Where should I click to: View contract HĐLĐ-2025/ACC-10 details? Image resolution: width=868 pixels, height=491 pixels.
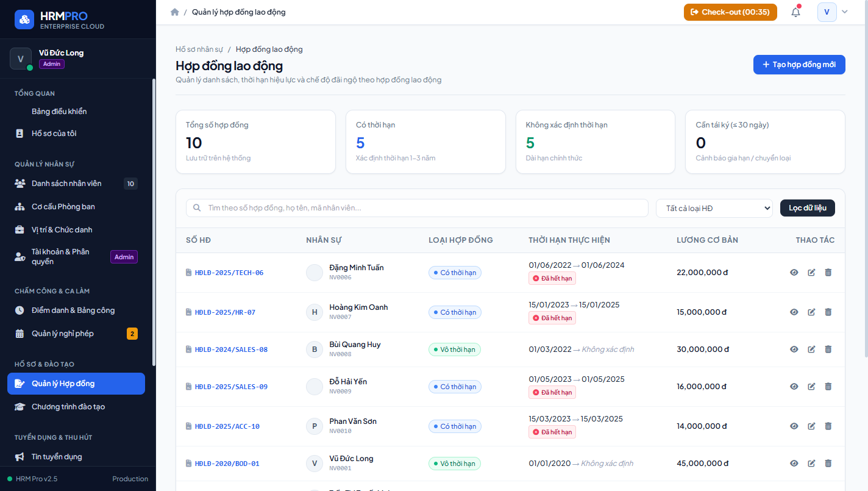point(794,426)
